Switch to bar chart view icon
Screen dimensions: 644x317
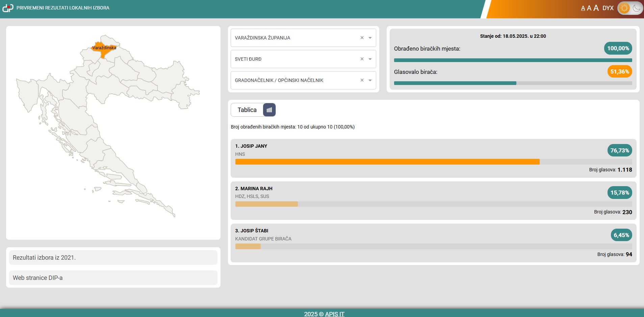[269, 110]
